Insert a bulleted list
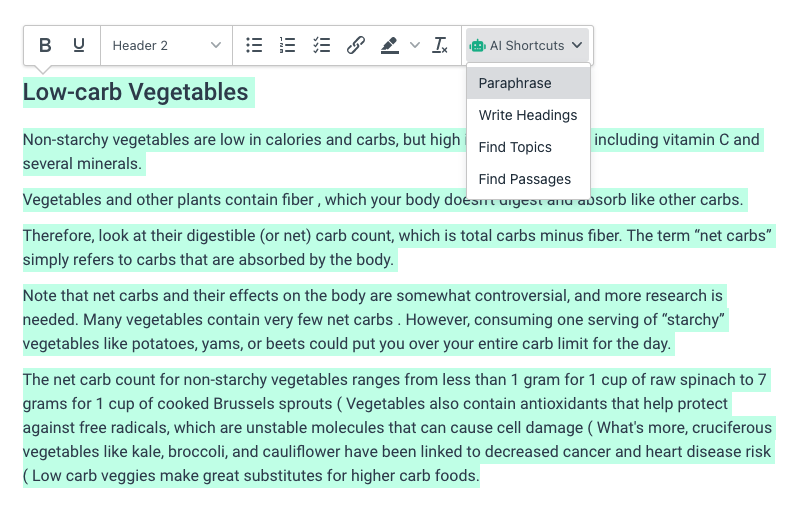Viewport: 801px width, 515px height. point(254,45)
